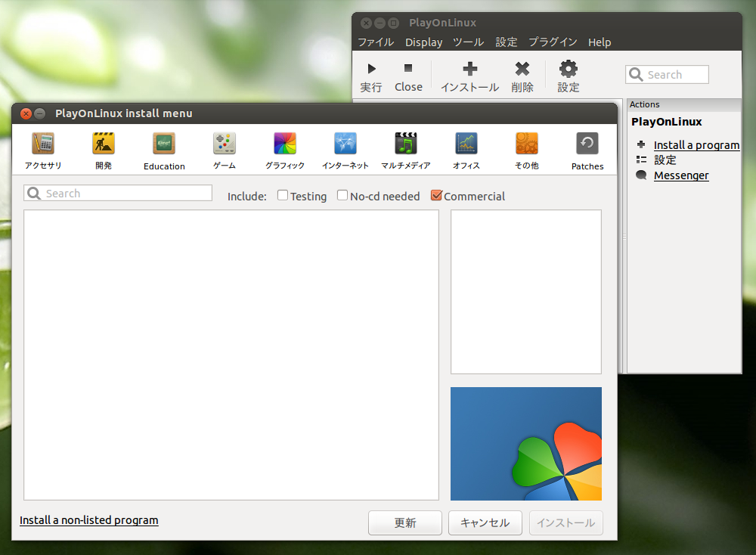The width and height of the screenshot is (756, 555).
Task: Open the 設定 menu in the menu bar
Action: (507, 42)
